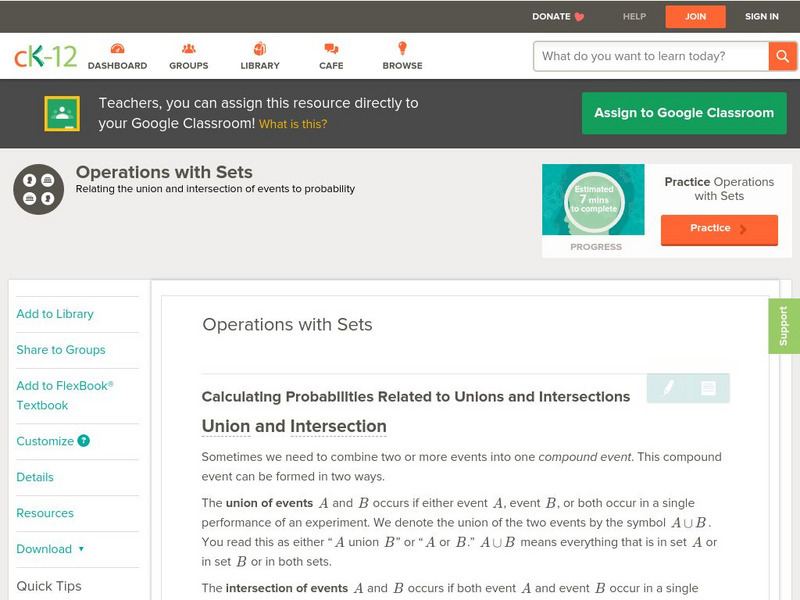Open the Cafe chat icon
This screenshot has height=600, width=800.
tap(331, 49)
